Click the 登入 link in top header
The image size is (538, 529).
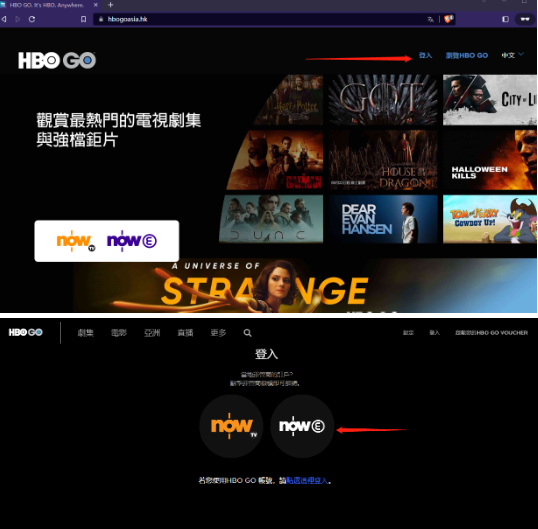(425, 55)
